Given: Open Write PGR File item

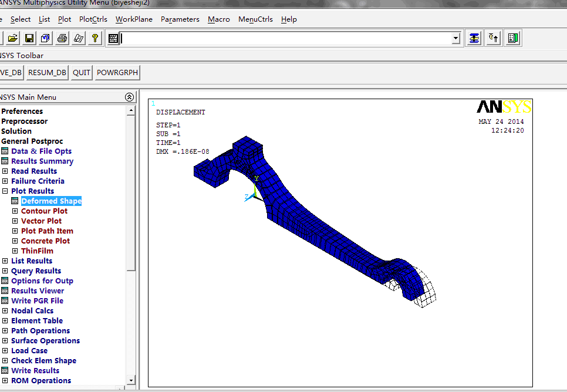Looking at the screenshot, I should click(x=37, y=301).
